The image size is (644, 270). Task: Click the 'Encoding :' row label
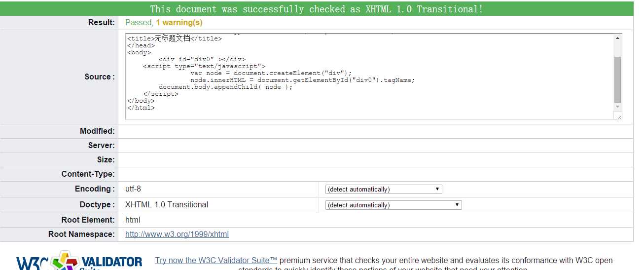pyautogui.click(x=95, y=189)
